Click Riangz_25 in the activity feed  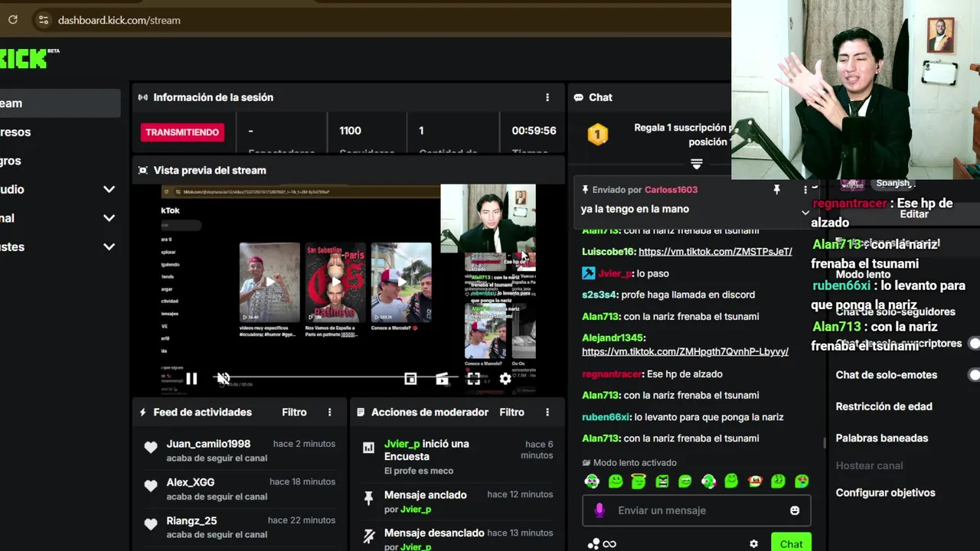pyautogui.click(x=191, y=521)
